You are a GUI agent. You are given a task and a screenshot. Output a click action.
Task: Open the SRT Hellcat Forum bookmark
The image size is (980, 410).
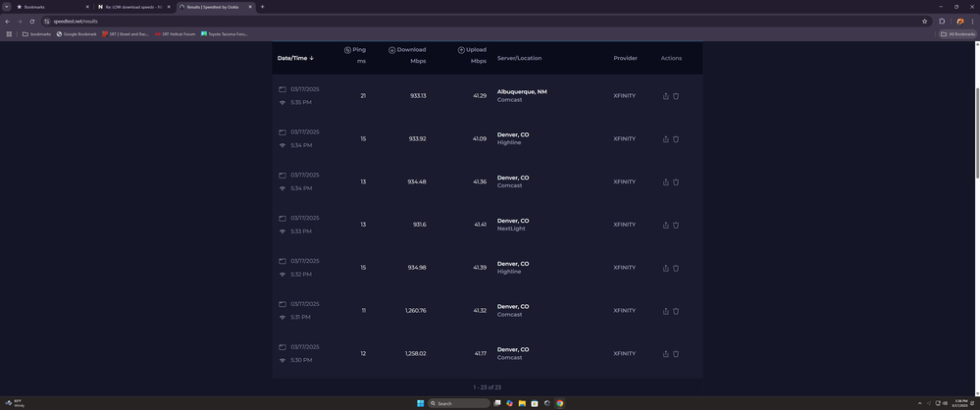pyautogui.click(x=175, y=34)
